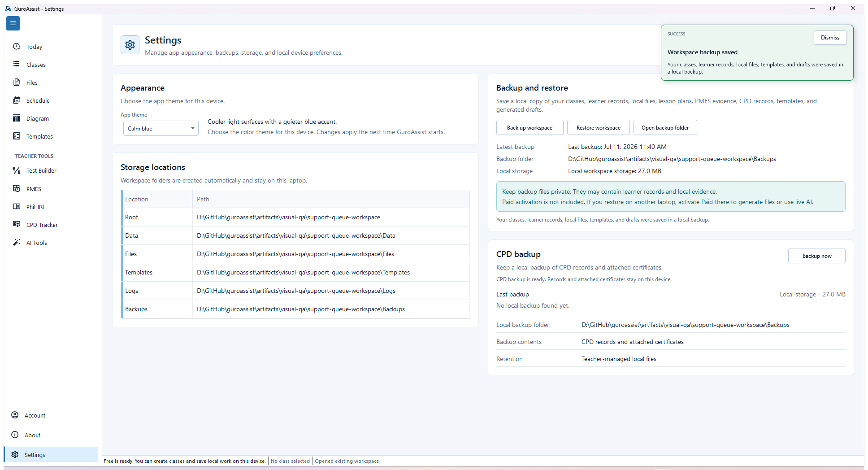Click the Today clock icon

[17, 47]
